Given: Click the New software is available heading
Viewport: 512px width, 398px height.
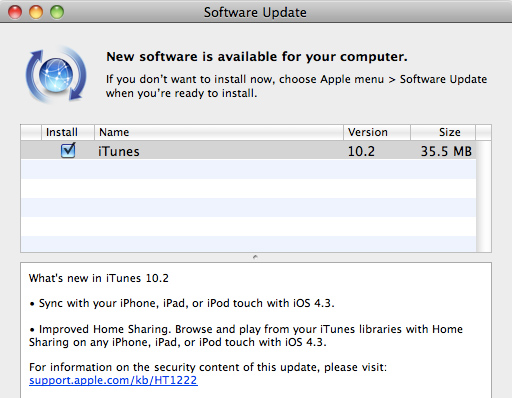Looking at the screenshot, I should pyautogui.click(x=257, y=57).
